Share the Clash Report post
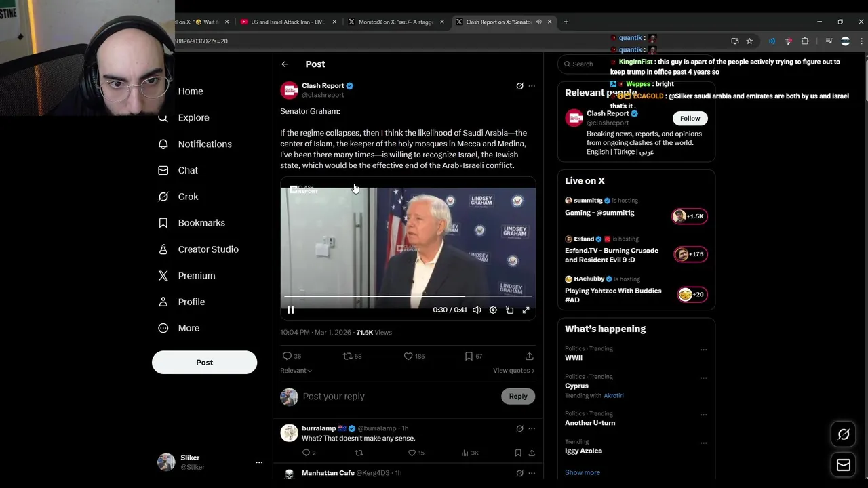Viewport: 868px width, 488px height. click(x=529, y=356)
